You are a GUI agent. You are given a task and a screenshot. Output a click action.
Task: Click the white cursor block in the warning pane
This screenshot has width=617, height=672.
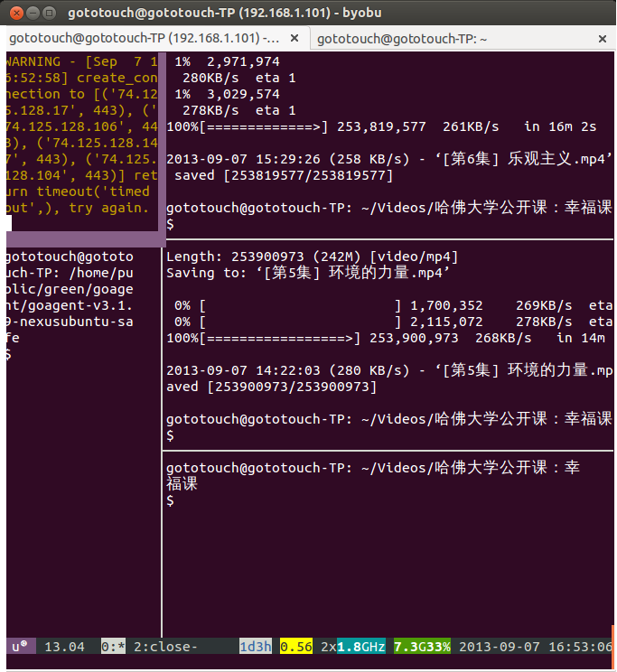[9, 223]
